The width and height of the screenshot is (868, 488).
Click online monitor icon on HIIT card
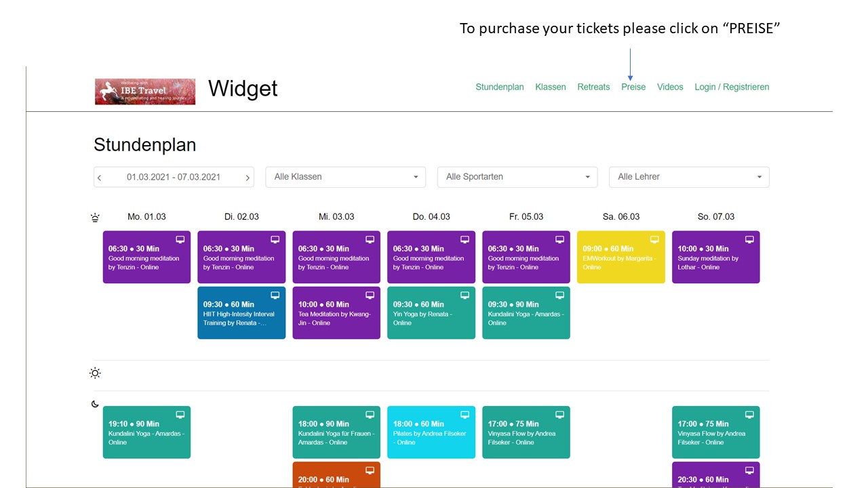coord(275,296)
